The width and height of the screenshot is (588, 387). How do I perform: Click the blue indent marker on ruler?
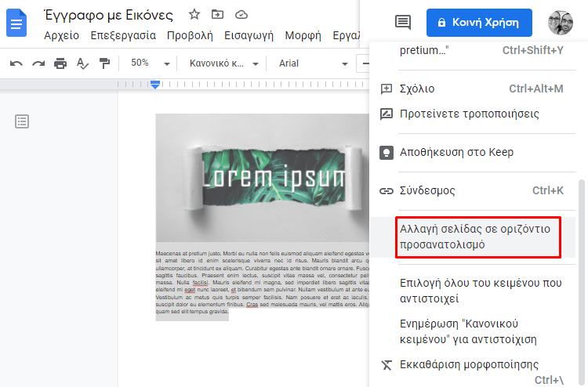(155, 85)
